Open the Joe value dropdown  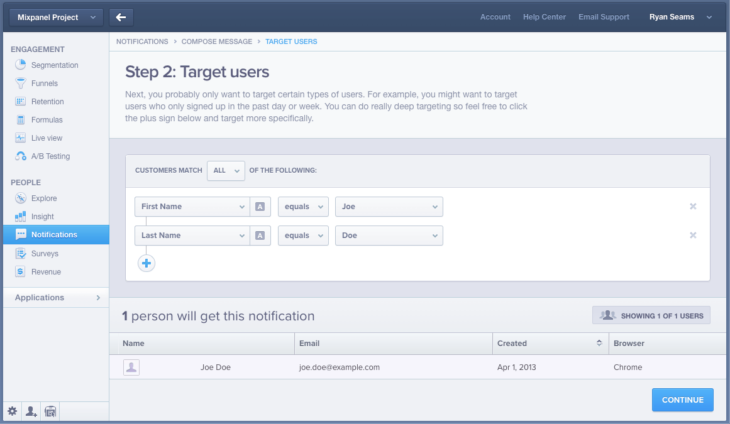[x=389, y=207]
